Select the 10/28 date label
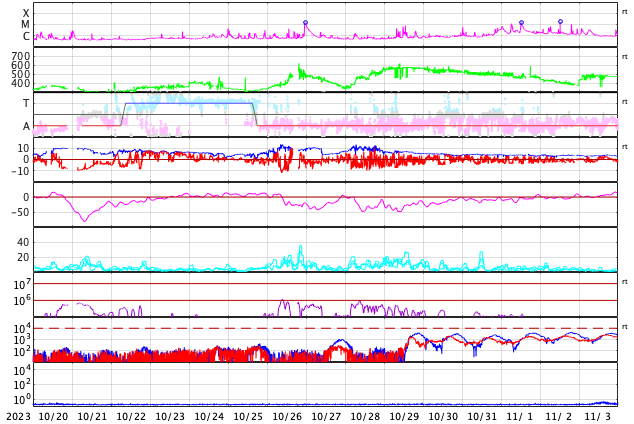The height and width of the screenshot is (424, 634). [x=366, y=416]
